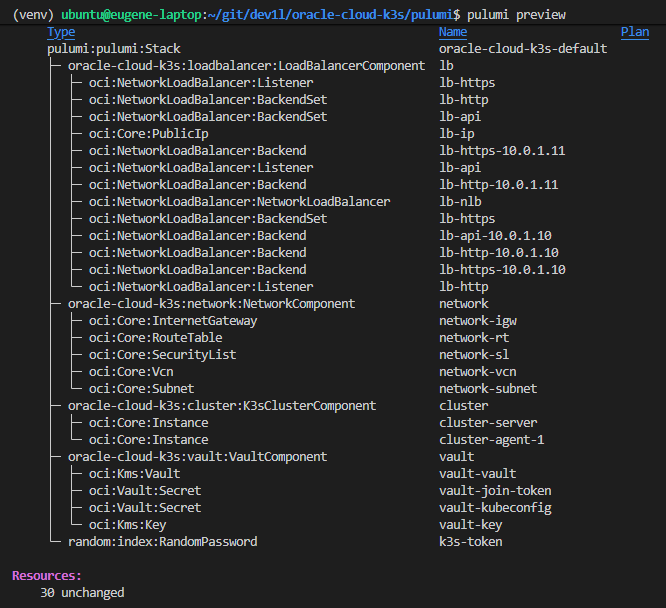Click 'oci:Core:Vcn' type entry
The height and width of the screenshot is (608, 666).
[131, 372]
